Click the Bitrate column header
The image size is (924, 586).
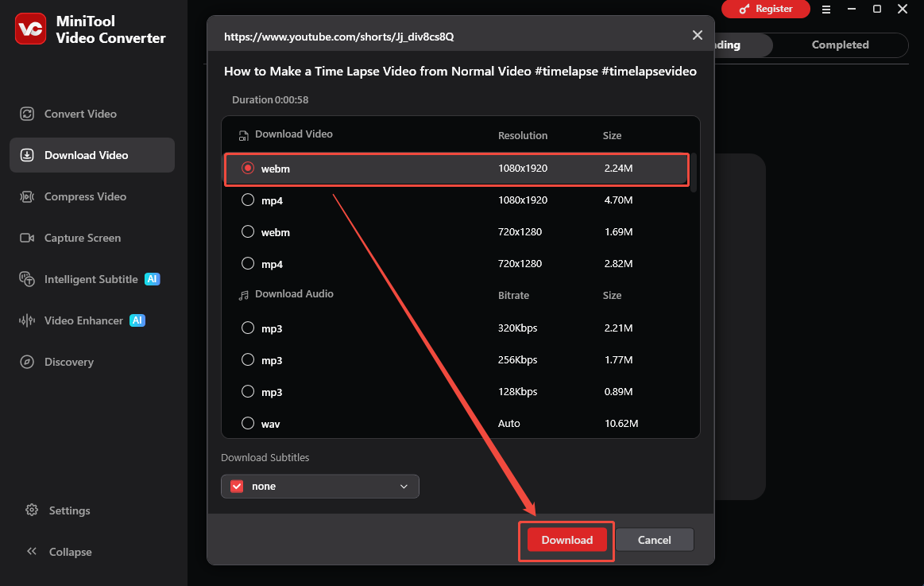coord(513,295)
